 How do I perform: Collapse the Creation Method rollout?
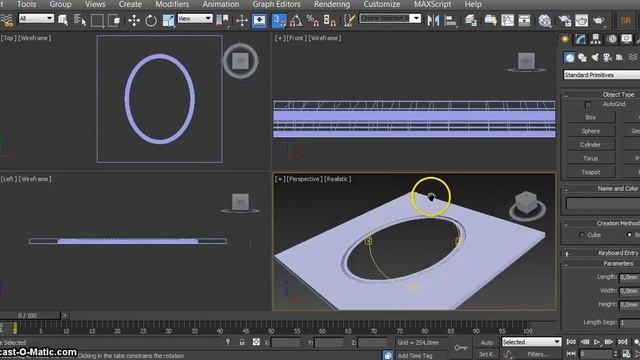(566, 224)
